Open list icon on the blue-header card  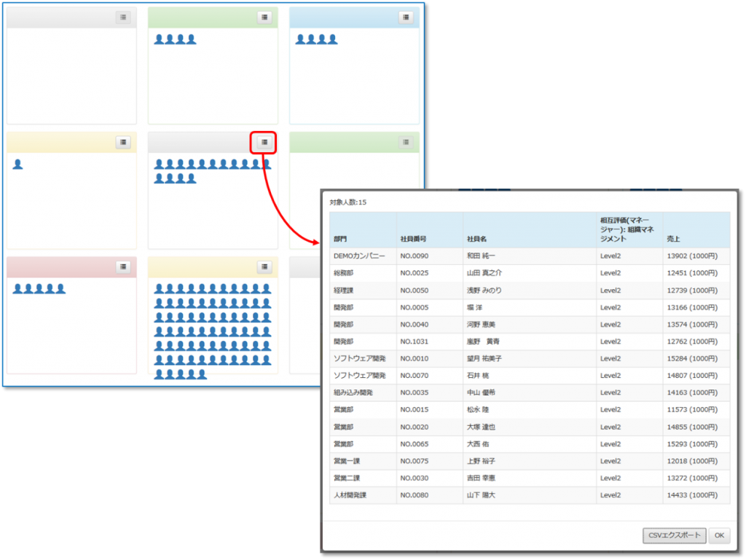[x=406, y=17]
